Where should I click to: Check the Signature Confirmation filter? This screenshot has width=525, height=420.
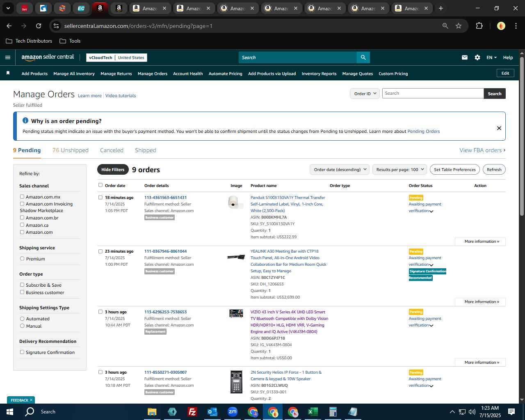click(x=22, y=352)
